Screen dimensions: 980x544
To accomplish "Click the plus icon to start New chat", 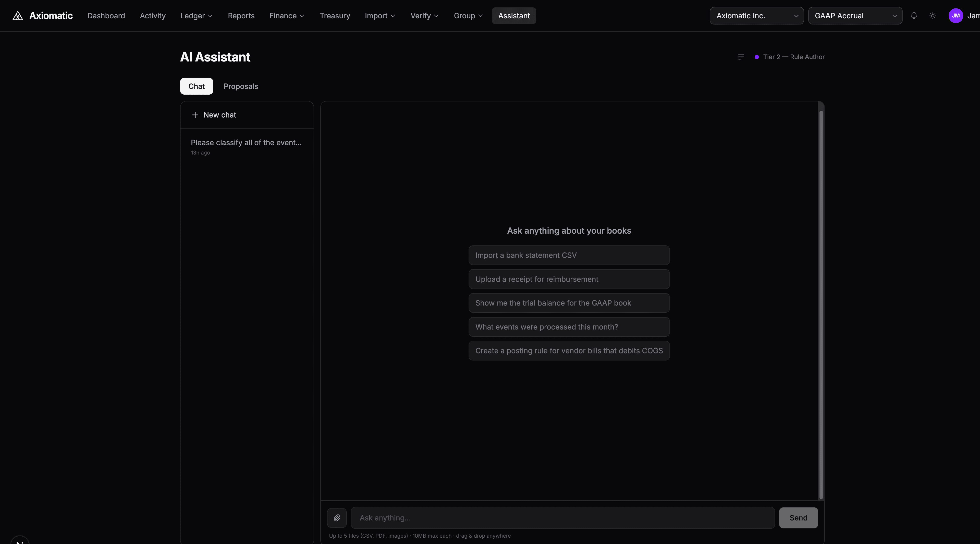I will (195, 115).
